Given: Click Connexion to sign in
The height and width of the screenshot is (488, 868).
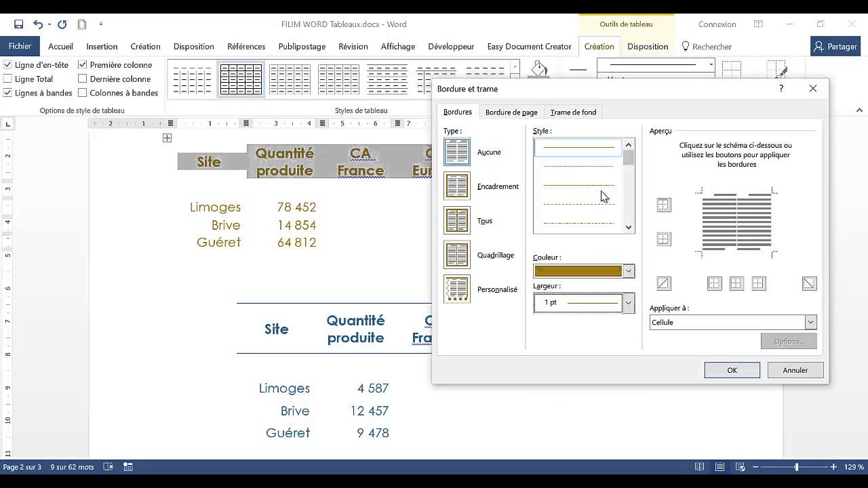Looking at the screenshot, I should pos(717,24).
